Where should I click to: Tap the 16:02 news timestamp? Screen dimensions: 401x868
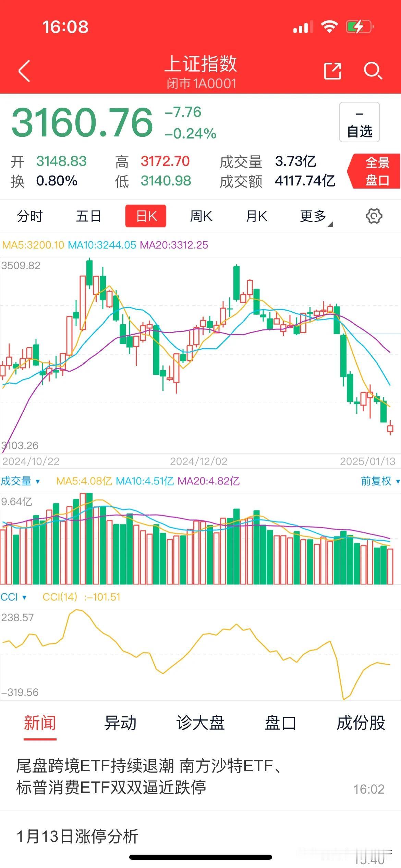tap(369, 789)
